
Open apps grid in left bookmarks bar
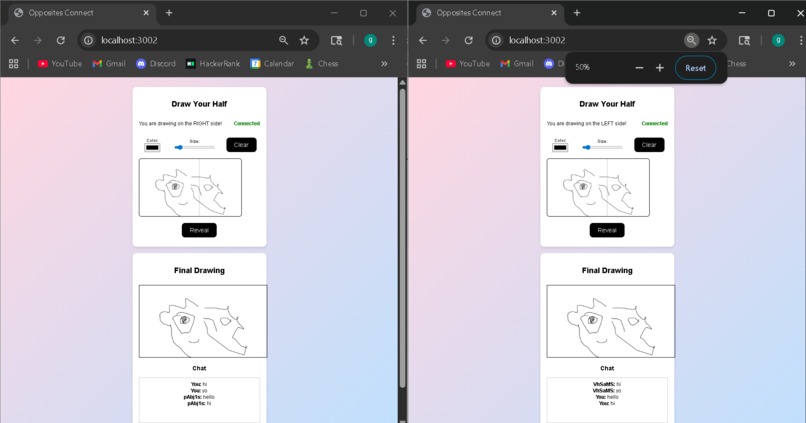(x=14, y=64)
